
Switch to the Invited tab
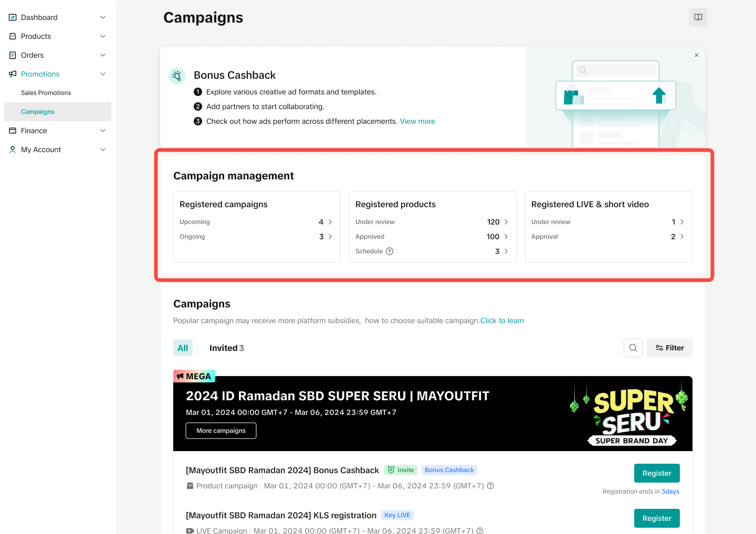point(226,348)
